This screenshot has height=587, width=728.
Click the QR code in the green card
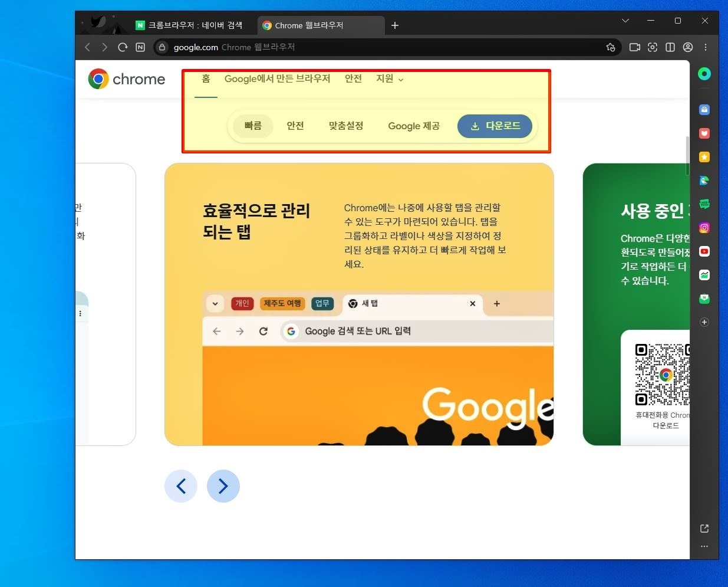[662, 375]
